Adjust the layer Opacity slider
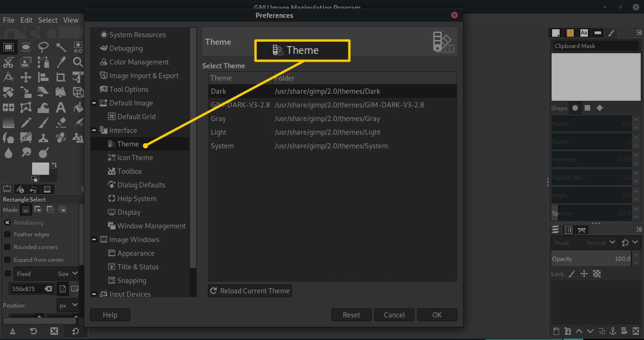 (x=591, y=259)
